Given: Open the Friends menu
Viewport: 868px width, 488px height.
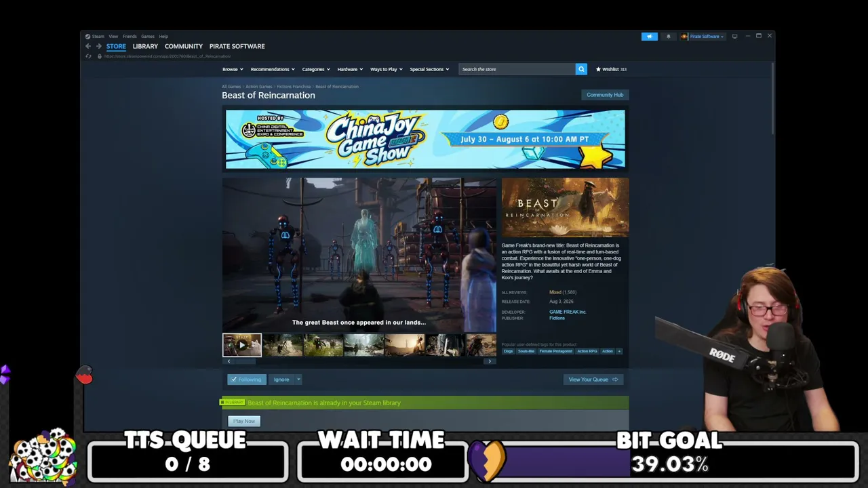Looking at the screenshot, I should tap(130, 36).
